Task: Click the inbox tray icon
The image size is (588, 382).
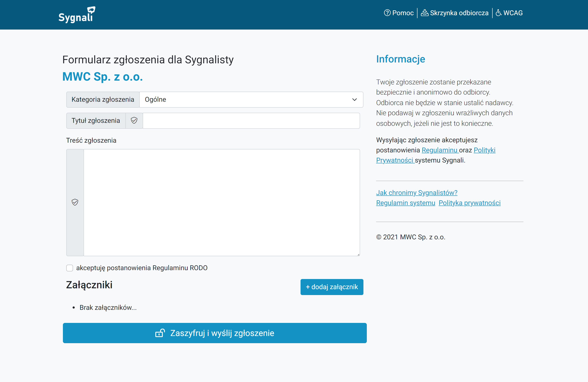Action: point(424,13)
